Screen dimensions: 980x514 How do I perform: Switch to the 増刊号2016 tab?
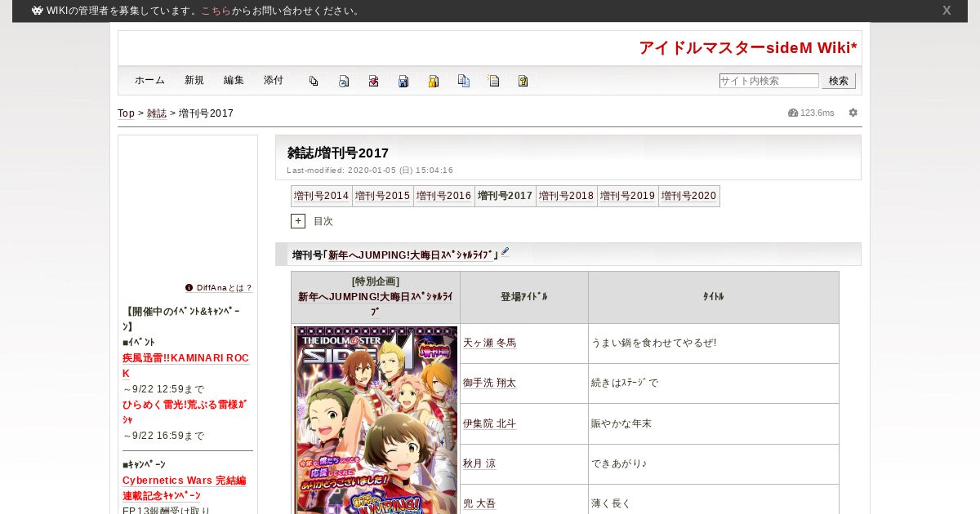click(x=444, y=196)
